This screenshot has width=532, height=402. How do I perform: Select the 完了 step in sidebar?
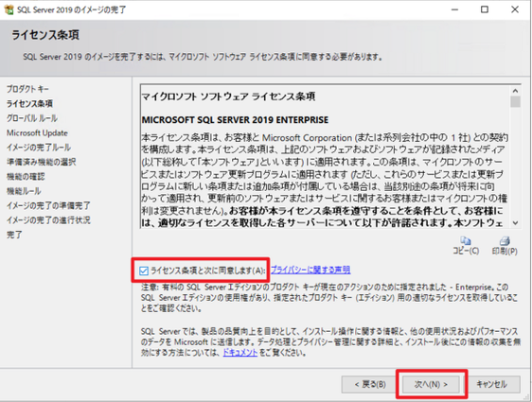(14, 235)
